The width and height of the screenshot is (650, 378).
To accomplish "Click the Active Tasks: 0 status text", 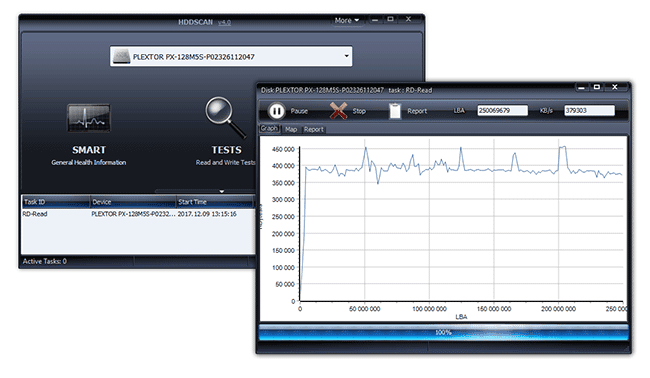I will click(45, 261).
